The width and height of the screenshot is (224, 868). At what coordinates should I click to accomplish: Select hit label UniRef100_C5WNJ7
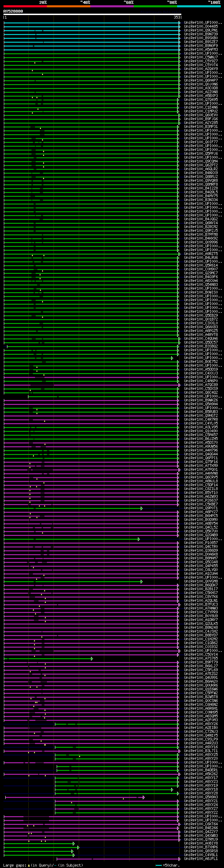click(201, 57)
